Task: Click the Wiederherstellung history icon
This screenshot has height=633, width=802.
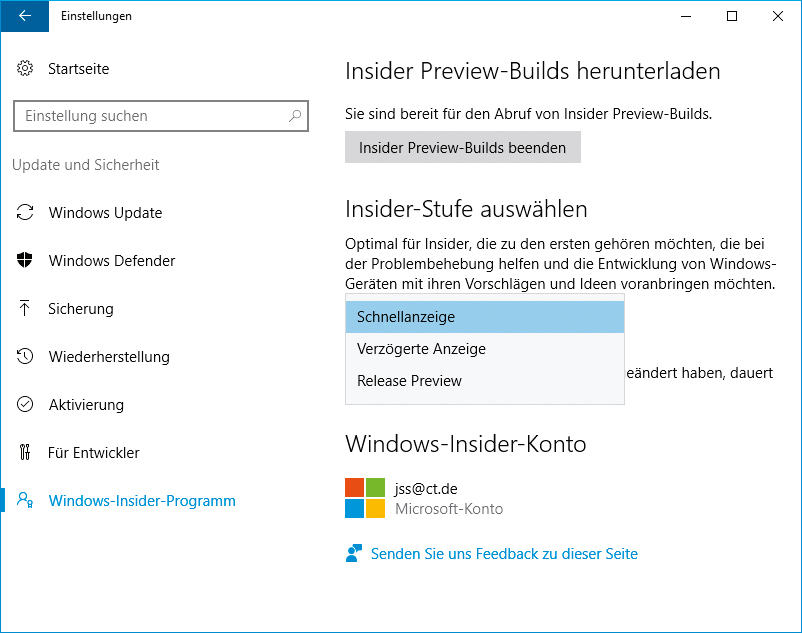Action: pyautogui.click(x=26, y=357)
